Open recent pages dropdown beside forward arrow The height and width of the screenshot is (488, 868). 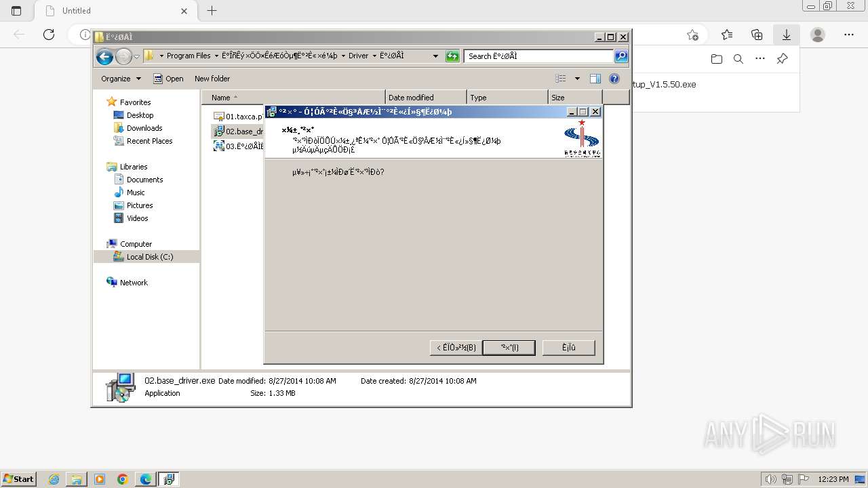point(136,57)
